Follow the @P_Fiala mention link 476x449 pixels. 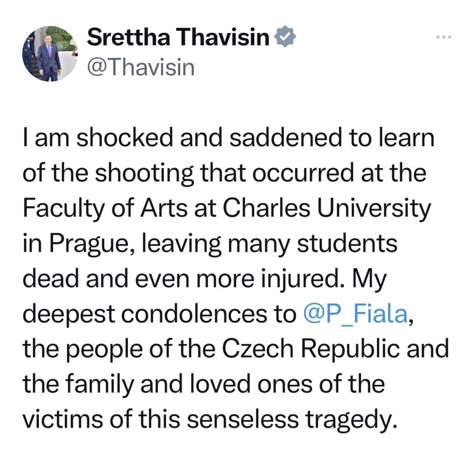[x=355, y=315]
